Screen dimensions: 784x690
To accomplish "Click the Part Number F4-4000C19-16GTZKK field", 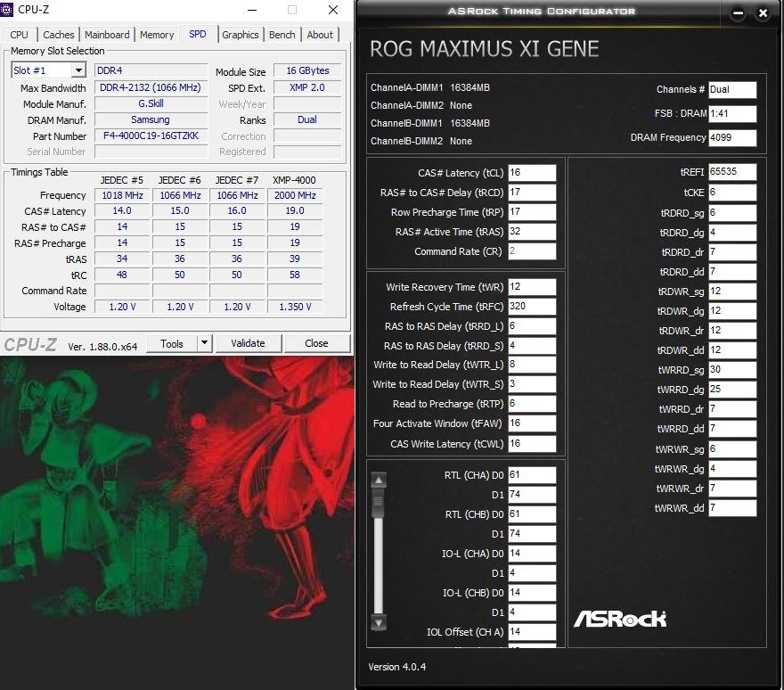I will (151, 136).
